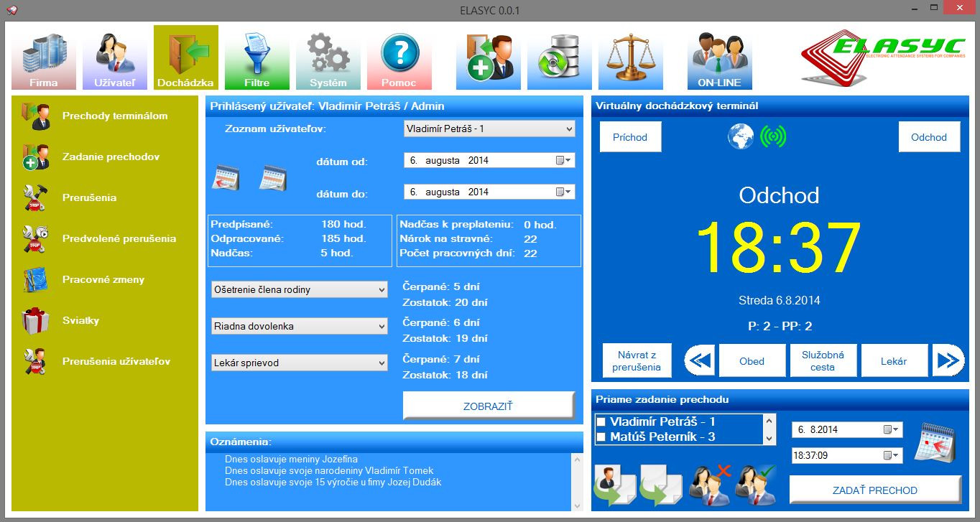Open the Zoznam užívateľov dropdown
The width and height of the screenshot is (980, 522).
point(489,129)
